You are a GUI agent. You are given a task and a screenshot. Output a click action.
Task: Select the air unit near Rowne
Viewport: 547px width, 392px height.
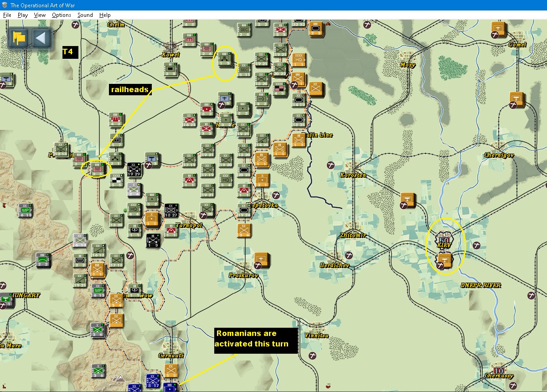pos(226,99)
